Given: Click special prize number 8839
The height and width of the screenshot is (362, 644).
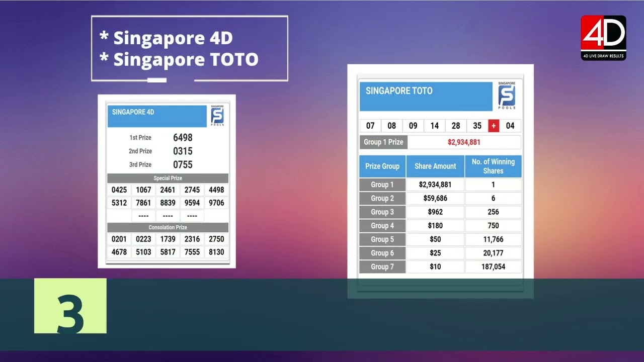Looking at the screenshot, I should pyautogui.click(x=168, y=203).
